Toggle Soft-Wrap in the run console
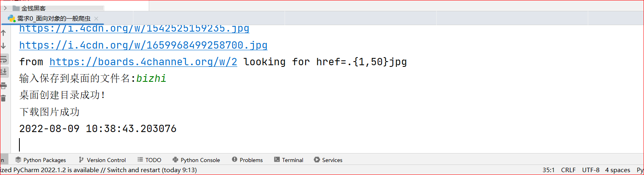 pyautogui.click(x=4, y=59)
